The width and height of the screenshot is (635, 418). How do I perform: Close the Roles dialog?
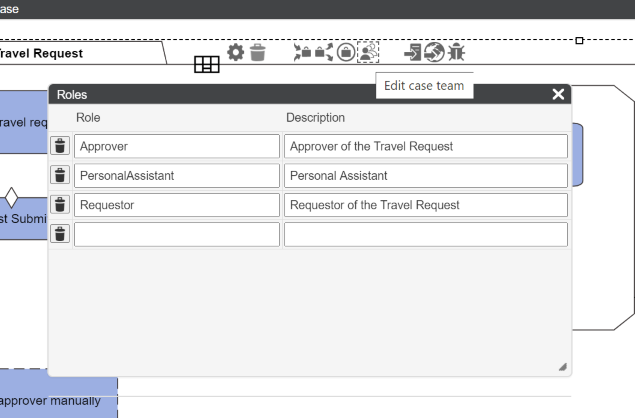coord(558,94)
